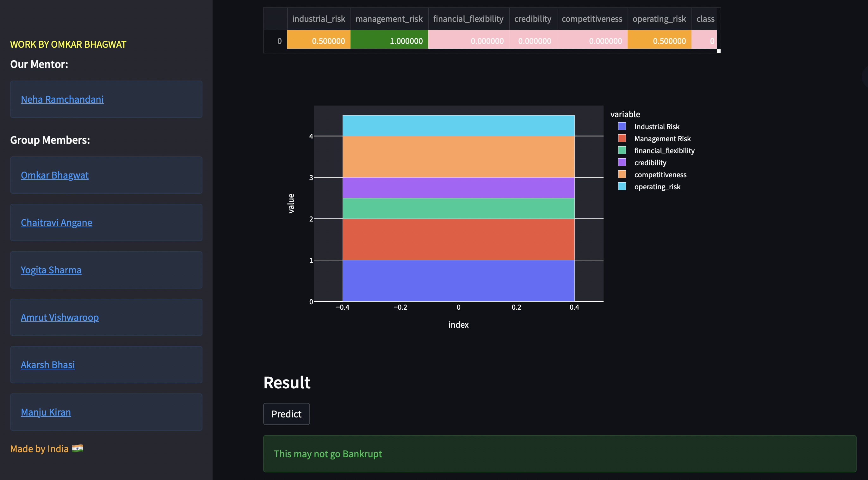Click the Predict button
This screenshot has height=480, width=868.
(x=286, y=414)
